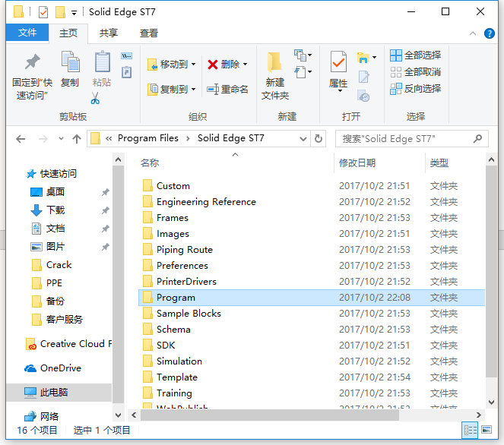Expand the 删除 (Delete) dropdown arrow
This screenshot has width=504, height=445.
pyautogui.click(x=246, y=65)
